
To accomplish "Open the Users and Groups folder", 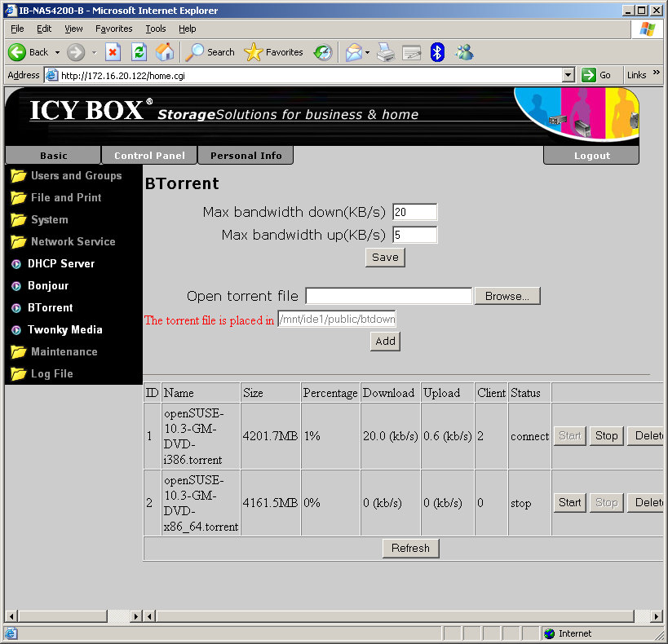I will click(x=66, y=175).
